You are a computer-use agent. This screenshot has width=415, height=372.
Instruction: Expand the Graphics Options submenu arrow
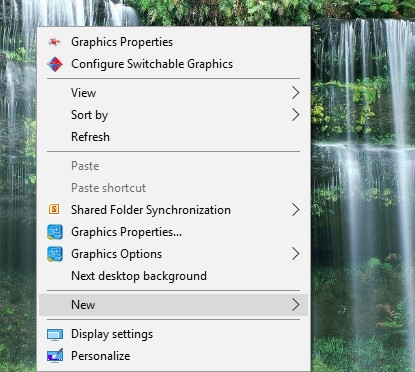click(x=295, y=254)
